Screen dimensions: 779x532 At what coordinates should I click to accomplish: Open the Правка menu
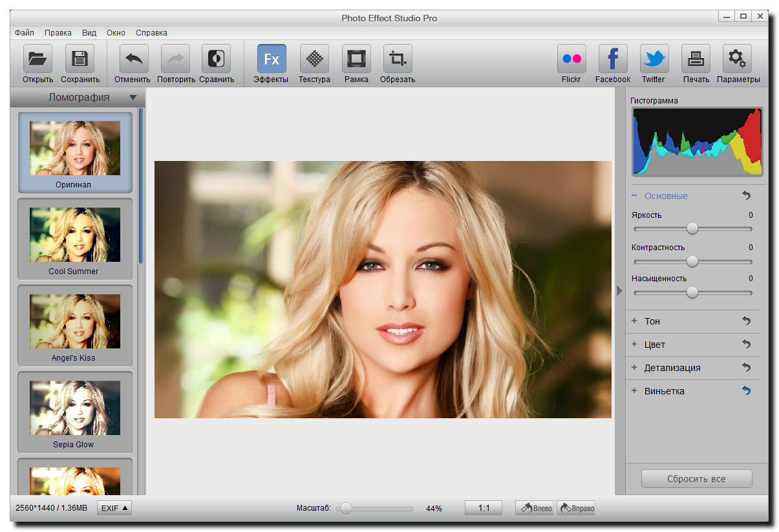[58, 33]
